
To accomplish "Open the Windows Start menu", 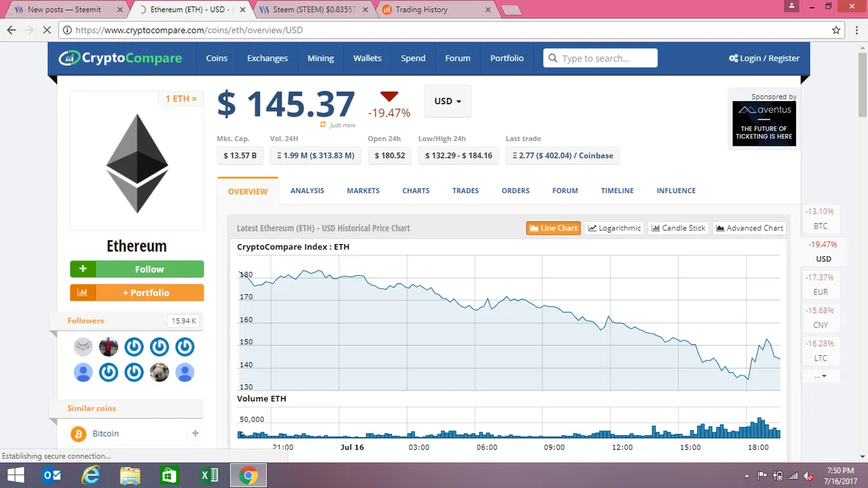I will click(x=15, y=476).
